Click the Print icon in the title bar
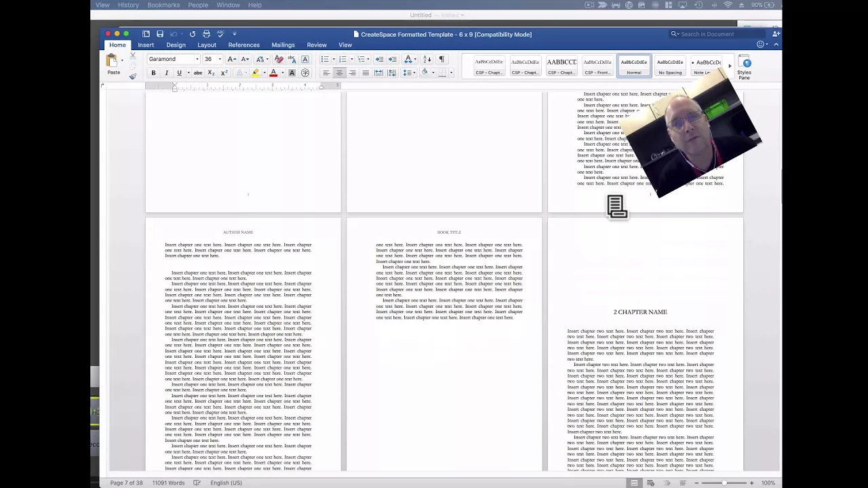The width and height of the screenshot is (868, 488). 206,34
